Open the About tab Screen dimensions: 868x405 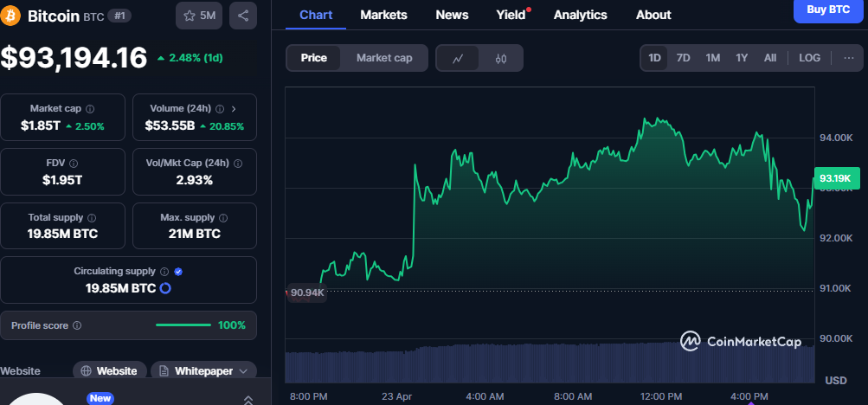pyautogui.click(x=653, y=15)
